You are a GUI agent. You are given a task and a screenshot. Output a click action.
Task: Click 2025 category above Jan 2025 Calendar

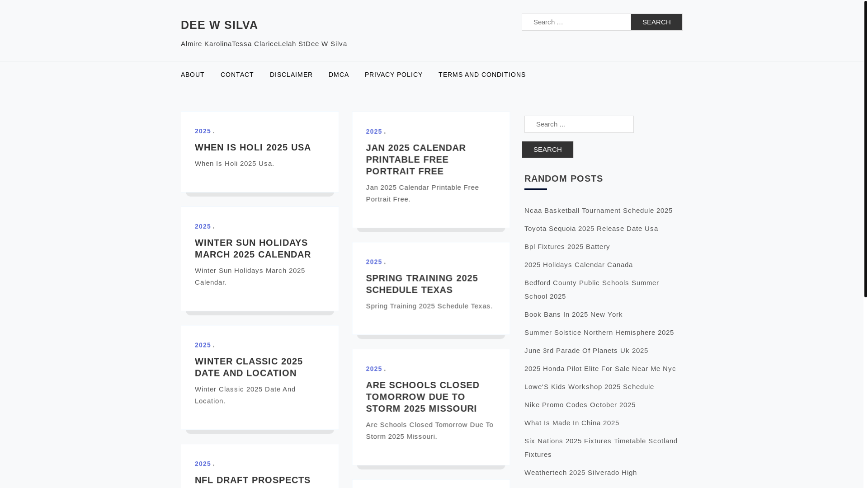tap(374, 131)
